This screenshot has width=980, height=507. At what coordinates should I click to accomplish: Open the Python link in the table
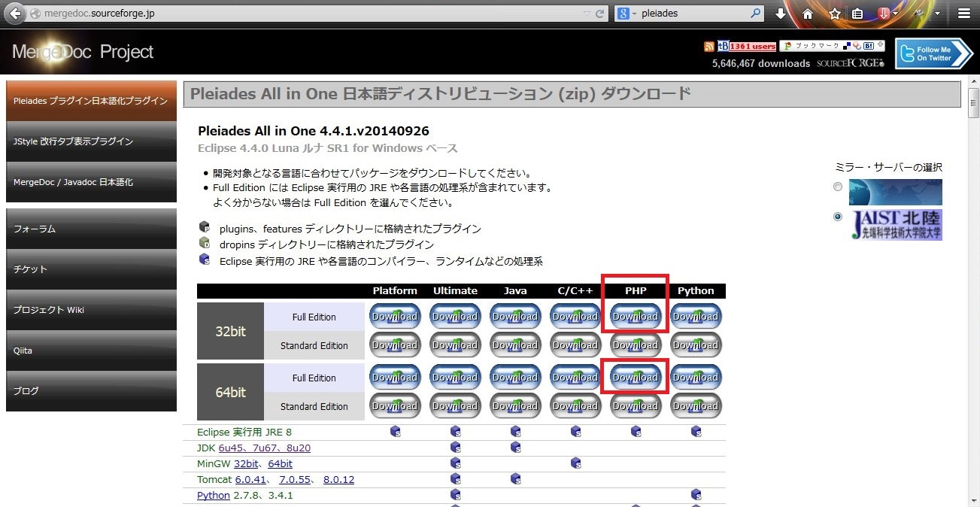point(214,496)
